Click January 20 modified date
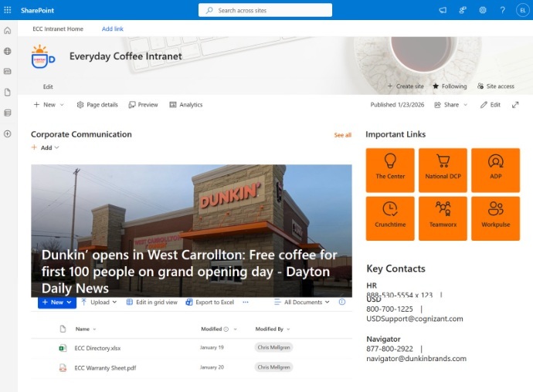Viewport: 533px width, 392px height. pos(212,367)
